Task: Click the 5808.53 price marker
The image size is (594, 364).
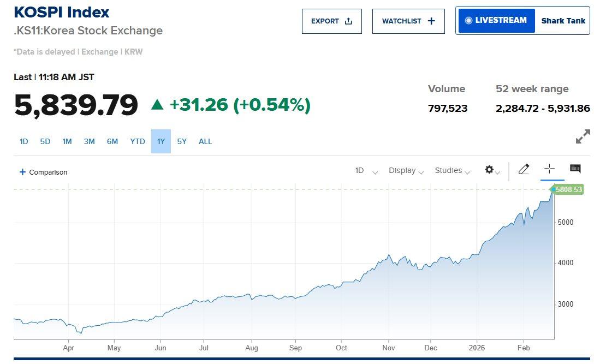Action: click(x=569, y=189)
